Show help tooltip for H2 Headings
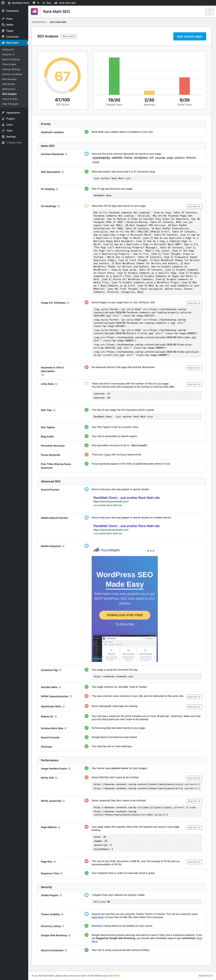This screenshot has height=980, width=216. click(59, 206)
